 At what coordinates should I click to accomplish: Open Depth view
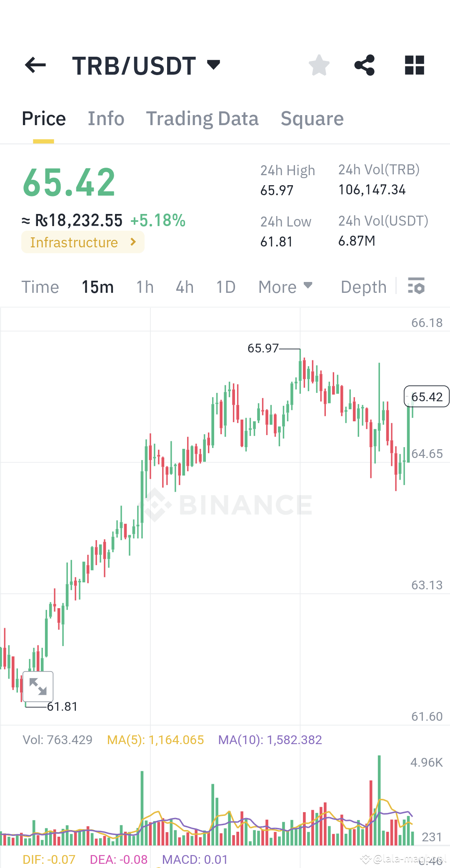[x=363, y=287]
